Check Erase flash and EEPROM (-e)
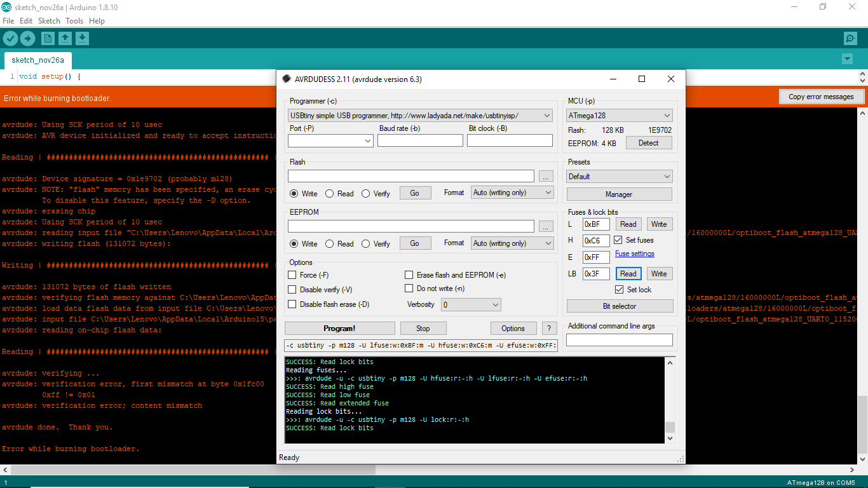This screenshot has height=488, width=868. point(409,274)
